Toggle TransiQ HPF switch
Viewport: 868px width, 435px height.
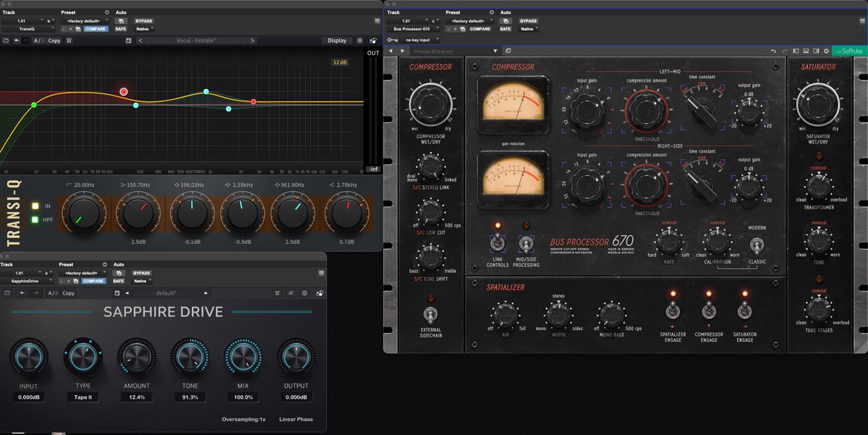(x=34, y=219)
